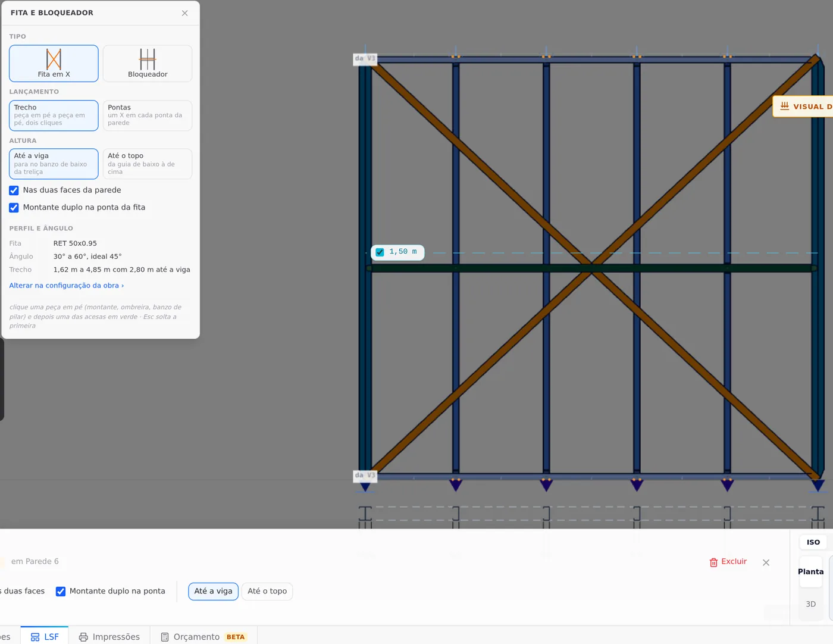Dismiss the bottom selection bar
Image resolution: width=833 pixels, height=644 pixels.
click(766, 562)
